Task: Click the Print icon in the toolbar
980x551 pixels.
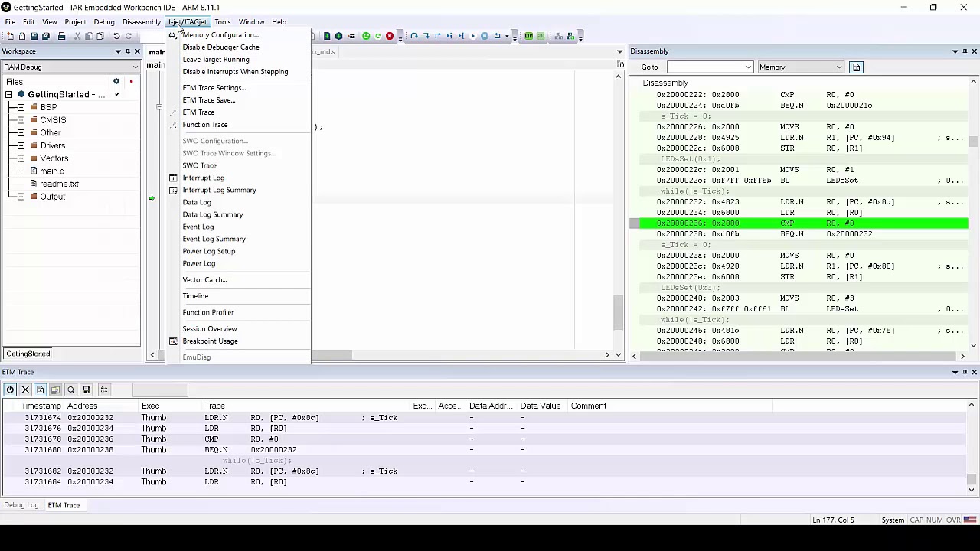Action: pyautogui.click(x=62, y=36)
